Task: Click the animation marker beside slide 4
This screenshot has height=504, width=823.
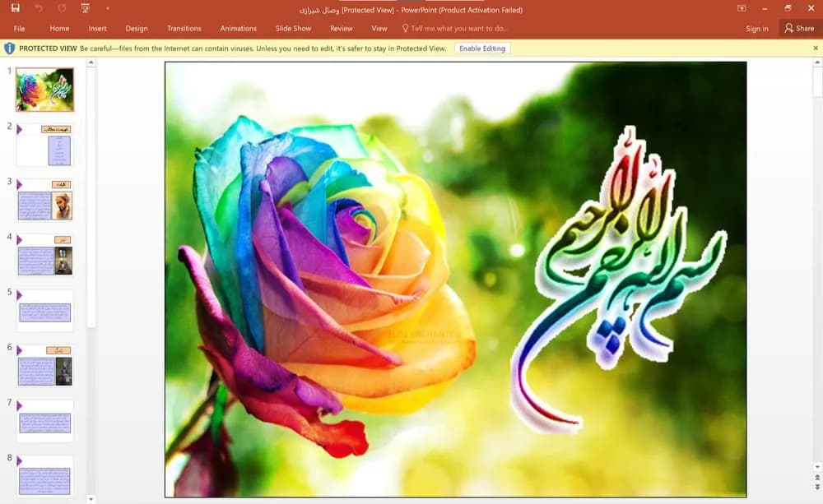Action: coord(20,240)
